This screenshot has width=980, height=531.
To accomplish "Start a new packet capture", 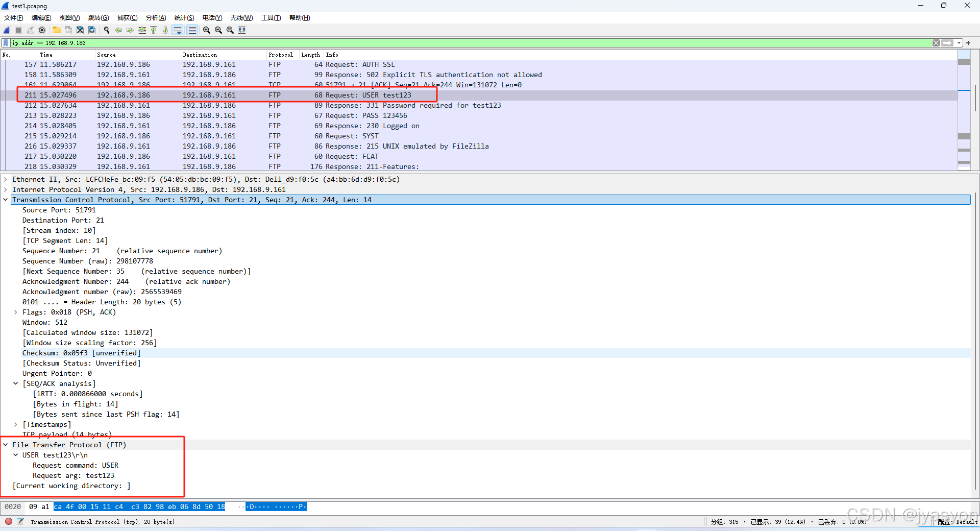I will [6, 30].
